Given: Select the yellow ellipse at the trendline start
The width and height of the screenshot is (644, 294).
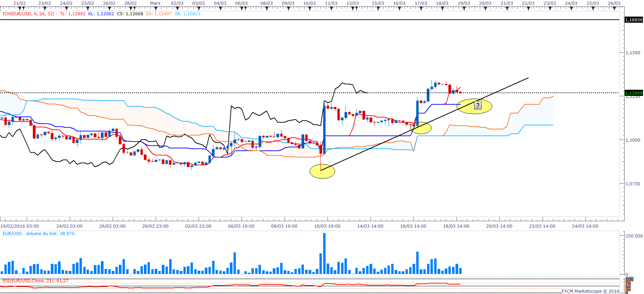Looking at the screenshot, I should pos(322,171).
